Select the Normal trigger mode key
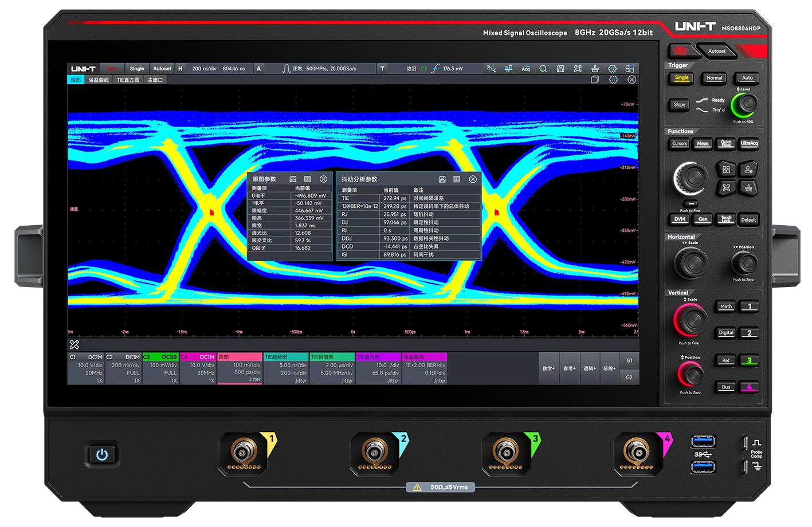Screen dimensions: 812x527 (x=714, y=78)
